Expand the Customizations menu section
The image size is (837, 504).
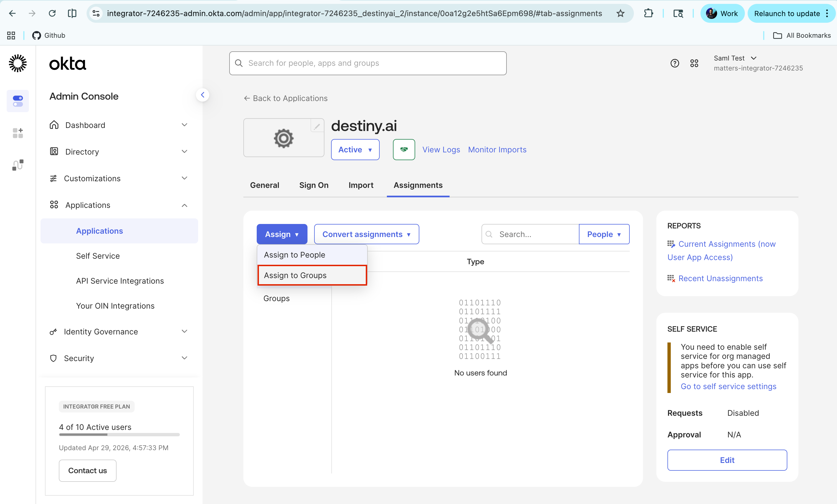pos(119,178)
